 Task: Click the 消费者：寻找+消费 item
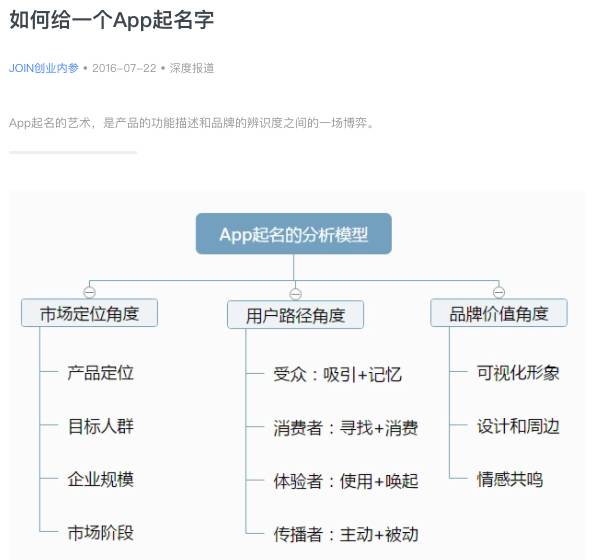[x=346, y=428]
